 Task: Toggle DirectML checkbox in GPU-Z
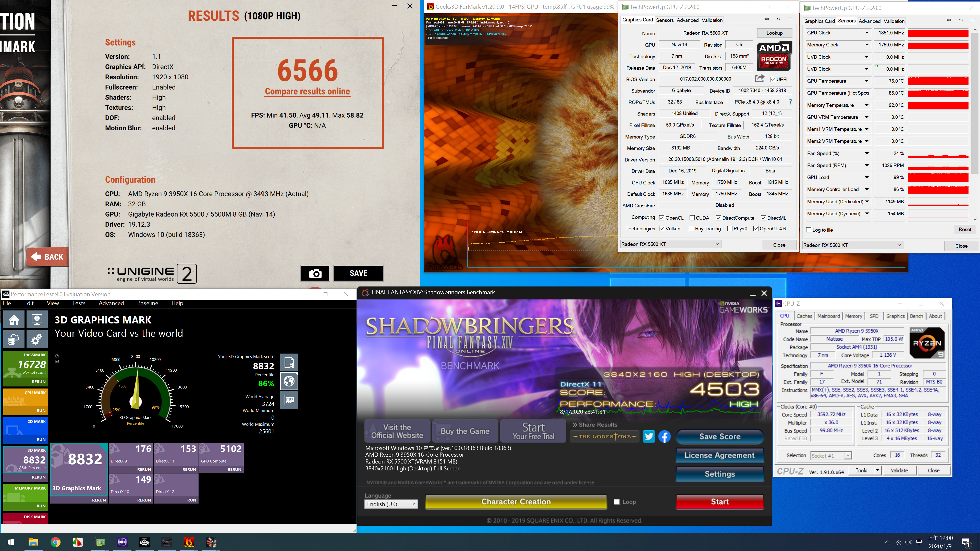pos(764,218)
